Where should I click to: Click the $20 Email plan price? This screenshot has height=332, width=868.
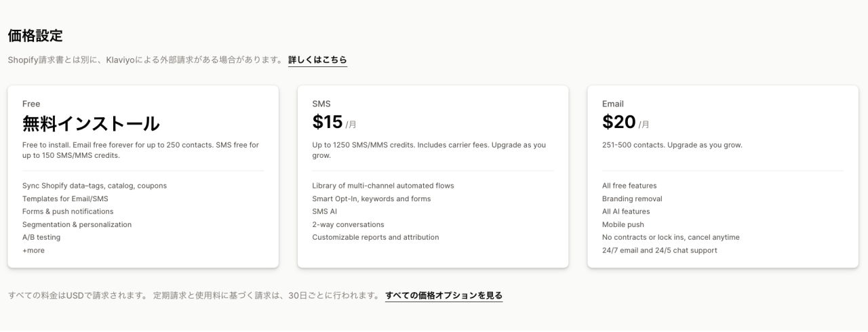coord(618,122)
